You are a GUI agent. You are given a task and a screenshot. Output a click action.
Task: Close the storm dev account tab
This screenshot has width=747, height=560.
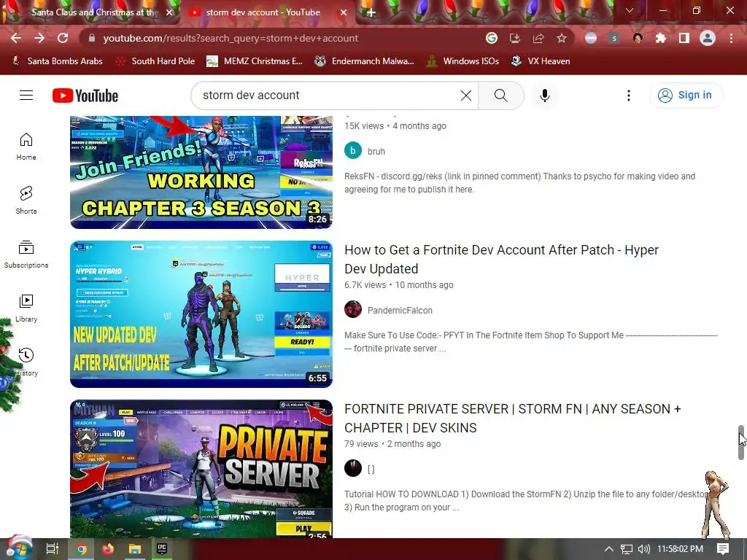[344, 13]
